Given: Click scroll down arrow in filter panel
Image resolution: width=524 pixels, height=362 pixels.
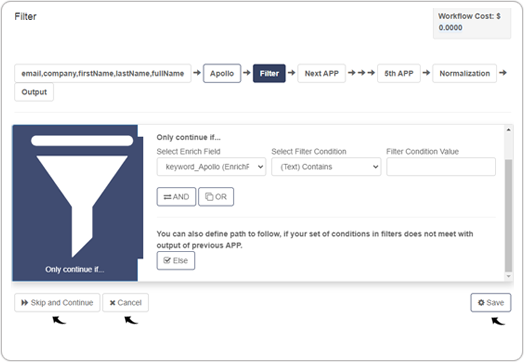Looking at the screenshot, I should pyautogui.click(x=509, y=276).
